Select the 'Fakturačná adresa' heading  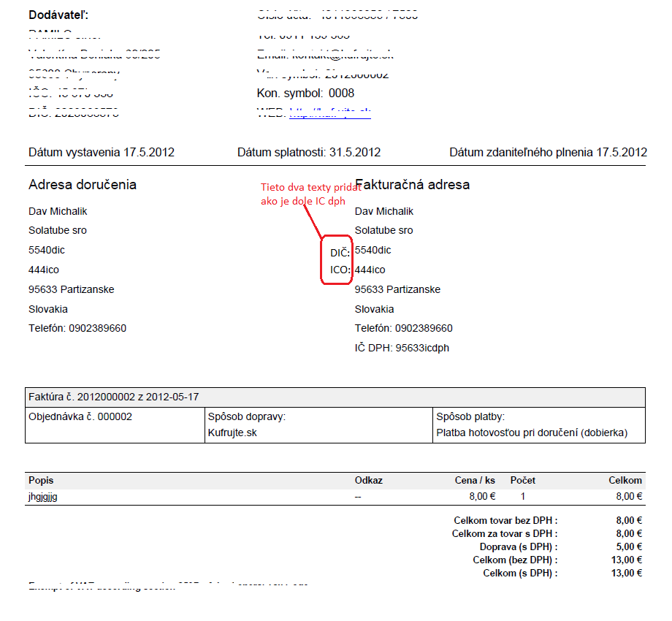(x=412, y=185)
